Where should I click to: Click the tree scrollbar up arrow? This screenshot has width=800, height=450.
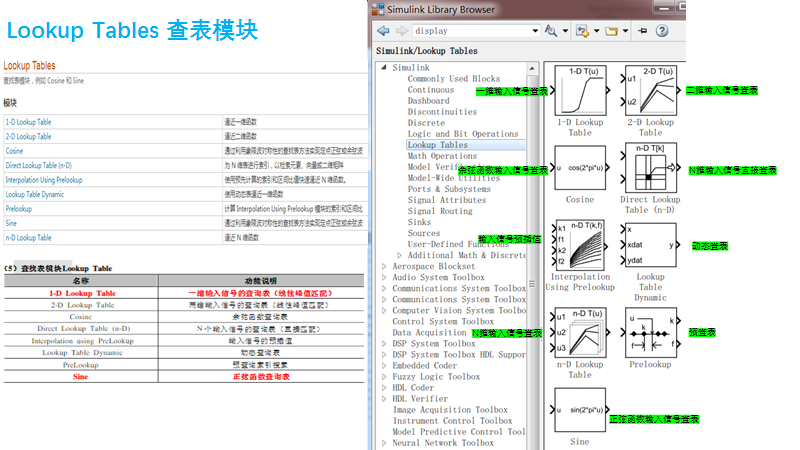point(532,68)
